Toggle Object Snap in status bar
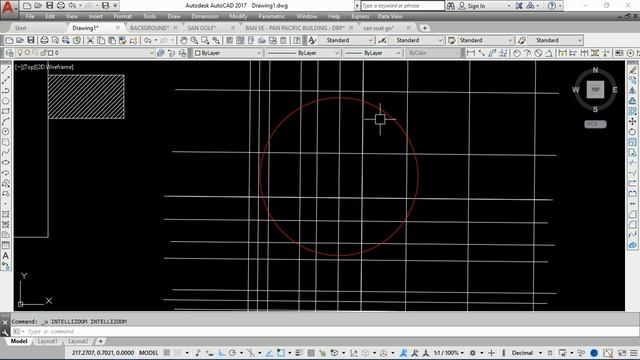Screen dimensions: 640x360 281,353
